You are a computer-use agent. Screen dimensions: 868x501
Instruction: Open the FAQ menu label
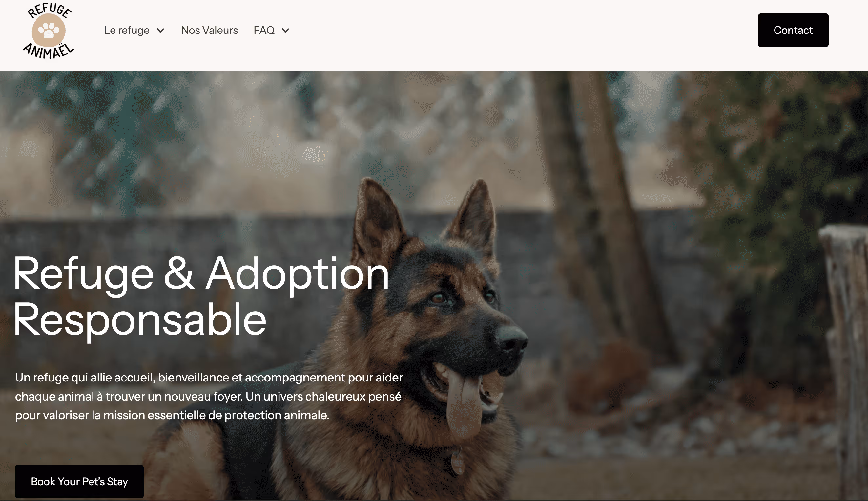[264, 30]
